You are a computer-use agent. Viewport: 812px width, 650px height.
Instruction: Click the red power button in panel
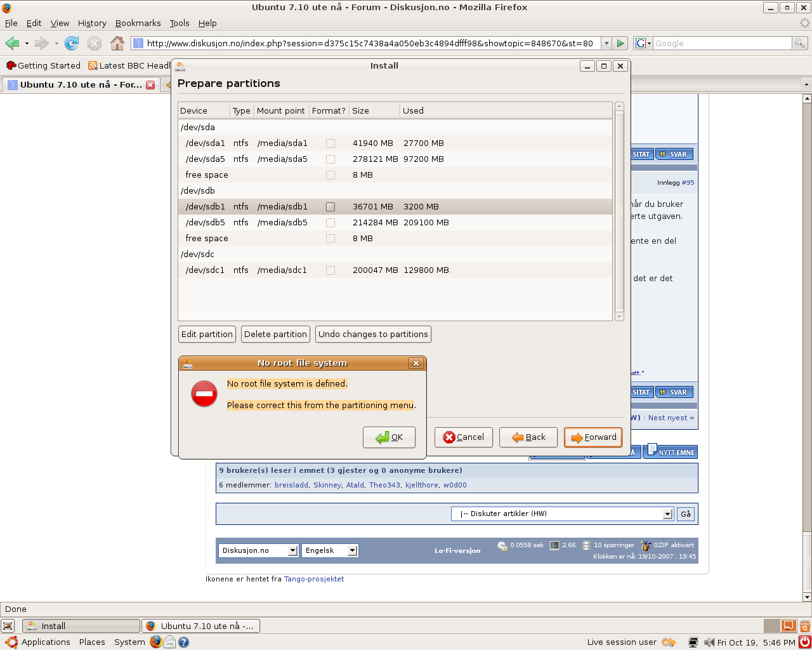coord(804,642)
